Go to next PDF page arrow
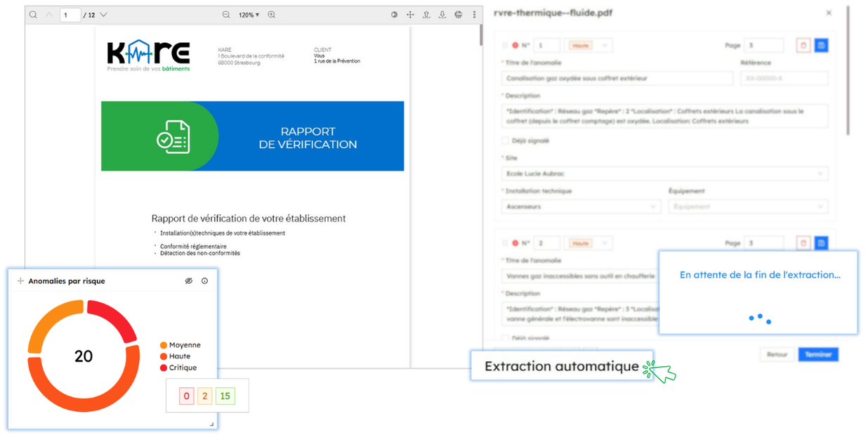 click(x=104, y=15)
